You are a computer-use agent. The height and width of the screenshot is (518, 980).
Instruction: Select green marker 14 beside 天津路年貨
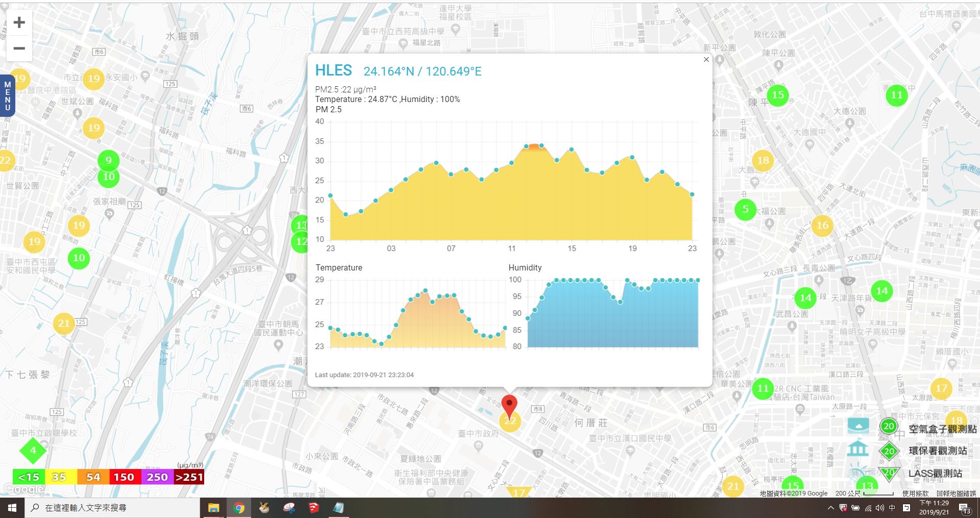pos(882,291)
